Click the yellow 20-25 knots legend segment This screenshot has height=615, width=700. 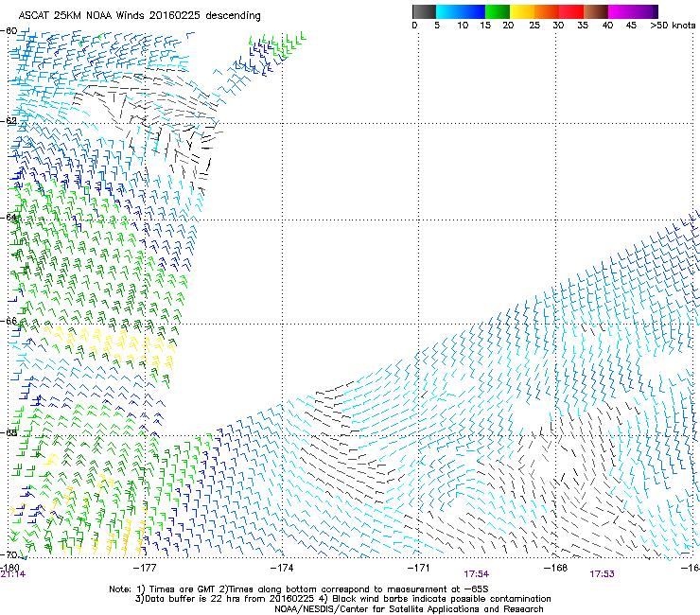(x=522, y=11)
